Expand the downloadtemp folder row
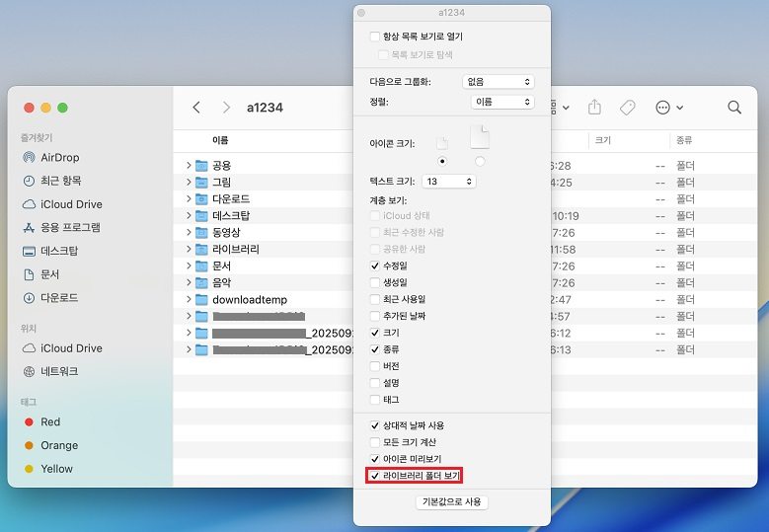This screenshot has width=769, height=532. (189, 300)
